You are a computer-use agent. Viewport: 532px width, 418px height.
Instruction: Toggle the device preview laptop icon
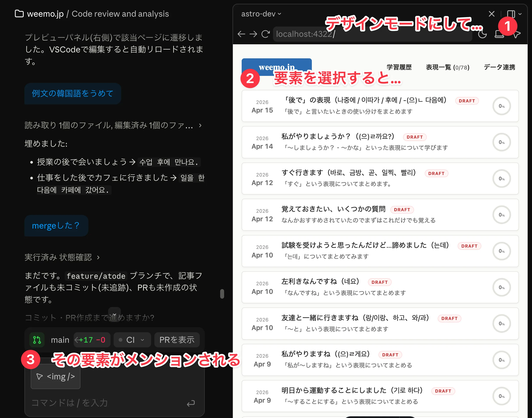[500, 34]
